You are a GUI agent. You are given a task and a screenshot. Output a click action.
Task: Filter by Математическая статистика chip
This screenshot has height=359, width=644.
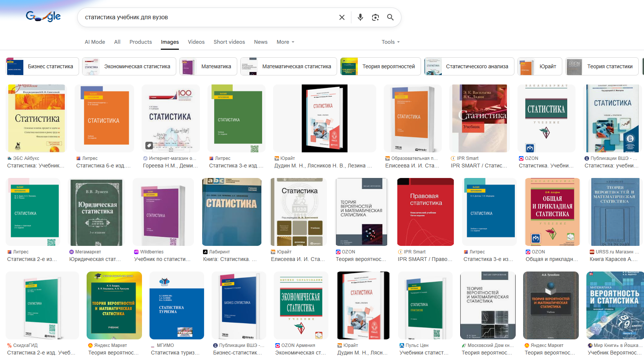(288, 66)
